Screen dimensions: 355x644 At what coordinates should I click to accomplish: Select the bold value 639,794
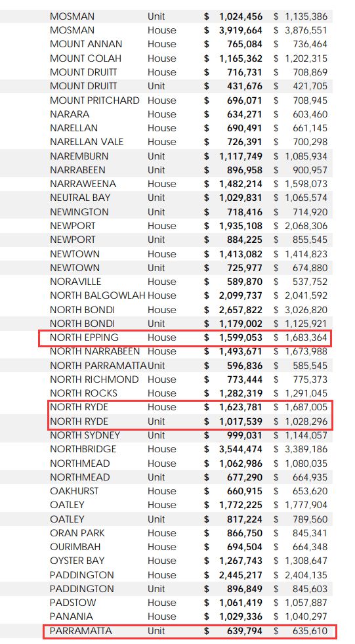pyautogui.click(x=245, y=632)
